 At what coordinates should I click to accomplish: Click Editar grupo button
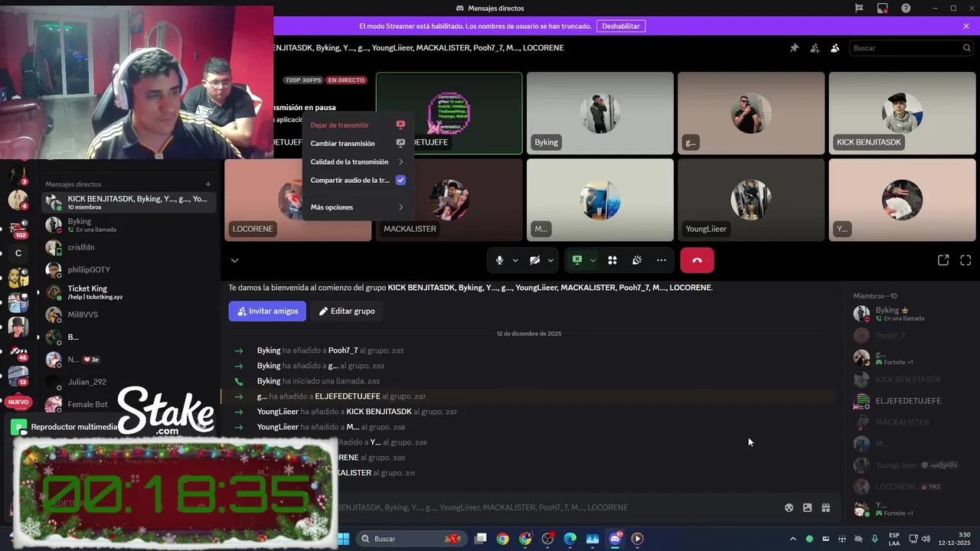[x=347, y=311]
